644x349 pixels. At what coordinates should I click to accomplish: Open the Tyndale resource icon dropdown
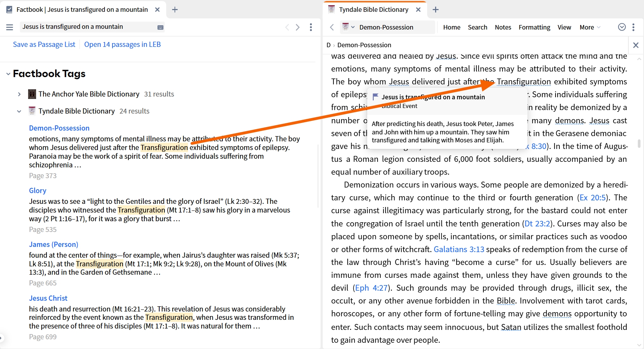[x=348, y=27]
